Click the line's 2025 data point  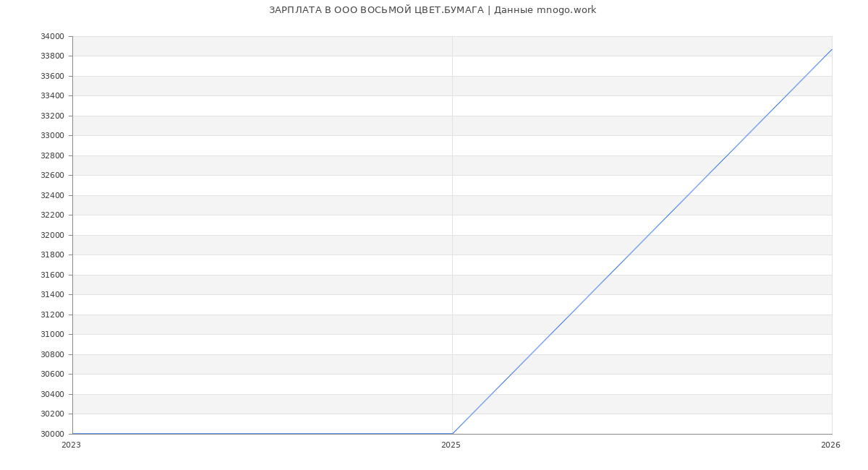pos(452,434)
